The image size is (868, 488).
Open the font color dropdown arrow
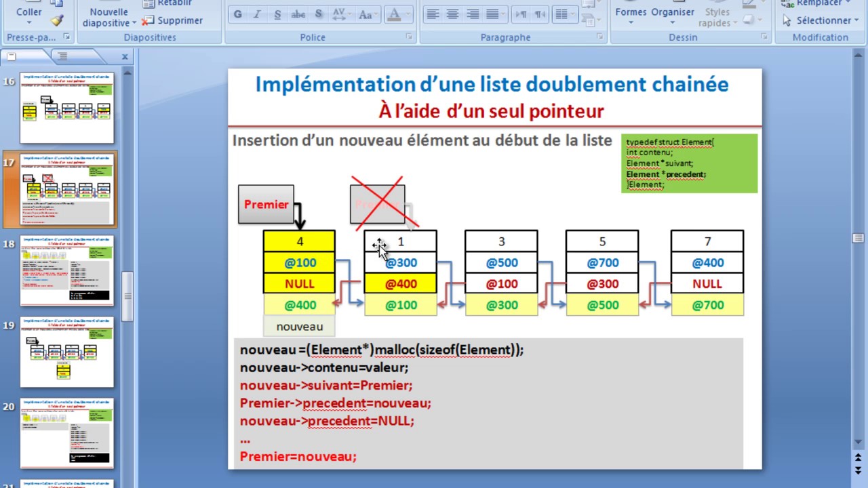(x=410, y=14)
